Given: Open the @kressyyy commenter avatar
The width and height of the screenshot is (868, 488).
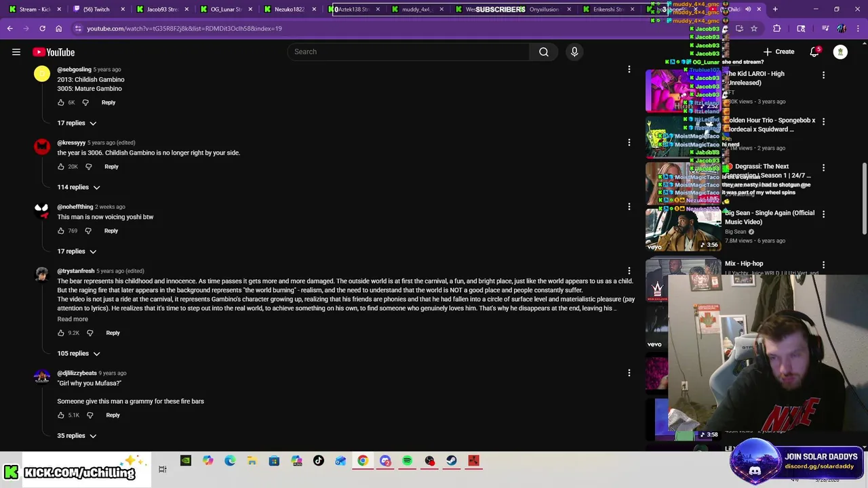Looking at the screenshot, I should (42, 146).
